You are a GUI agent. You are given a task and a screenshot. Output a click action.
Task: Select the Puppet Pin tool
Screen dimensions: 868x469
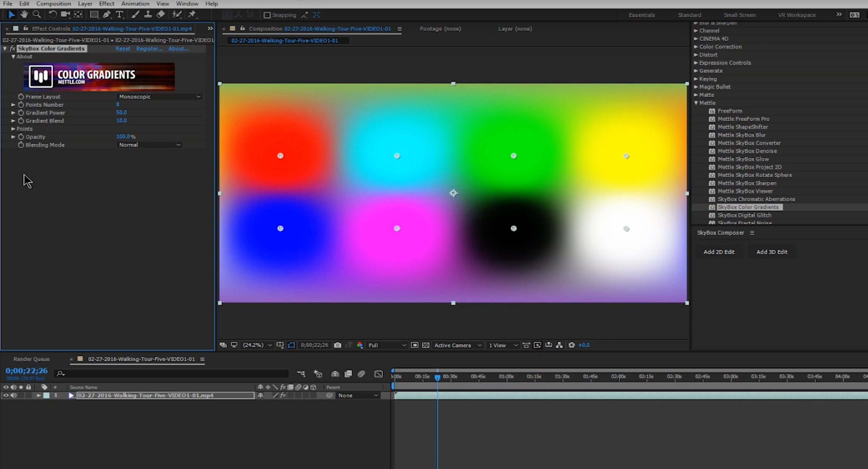pyautogui.click(x=192, y=15)
